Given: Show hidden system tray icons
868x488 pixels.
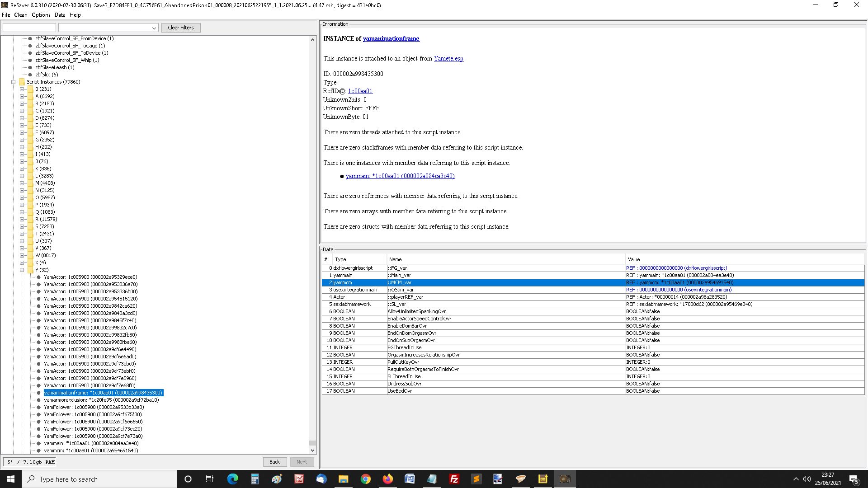Looking at the screenshot, I should pos(796,479).
